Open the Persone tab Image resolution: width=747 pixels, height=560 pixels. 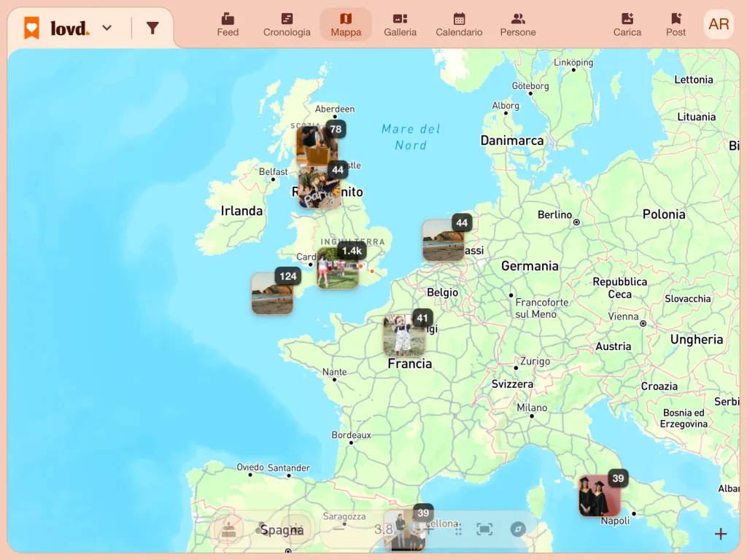point(518,25)
